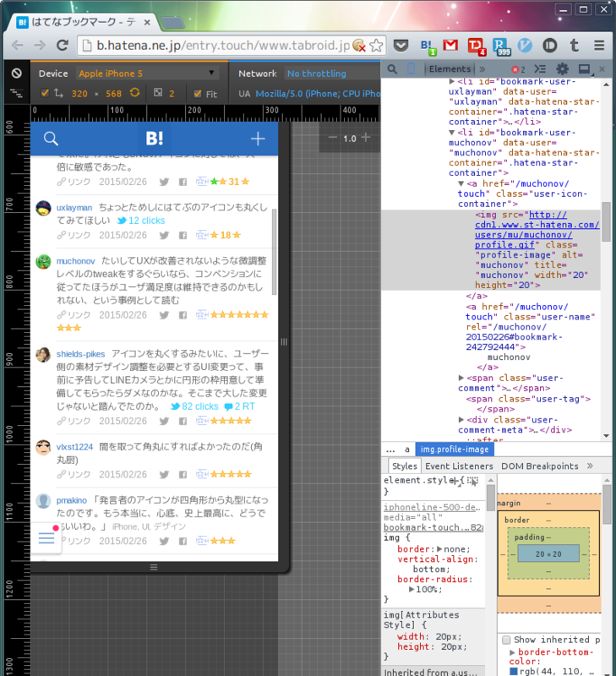
Task: Open pmakino user link
Action: point(72,500)
